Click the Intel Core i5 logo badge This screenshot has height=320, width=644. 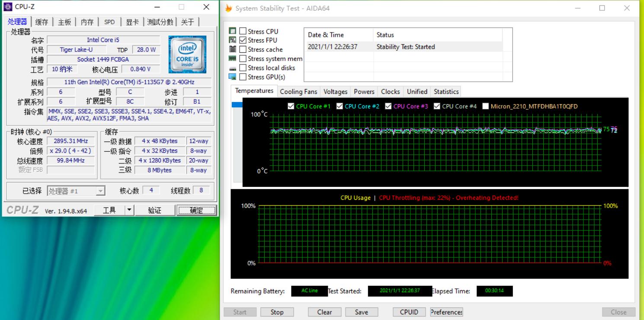pyautogui.click(x=187, y=54)
